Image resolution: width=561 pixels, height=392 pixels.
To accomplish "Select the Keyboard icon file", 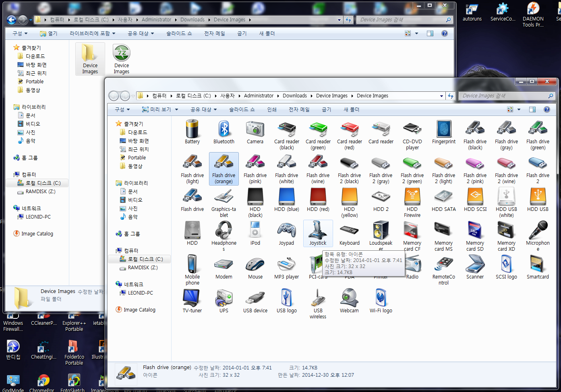I will (x=350, y=233).
